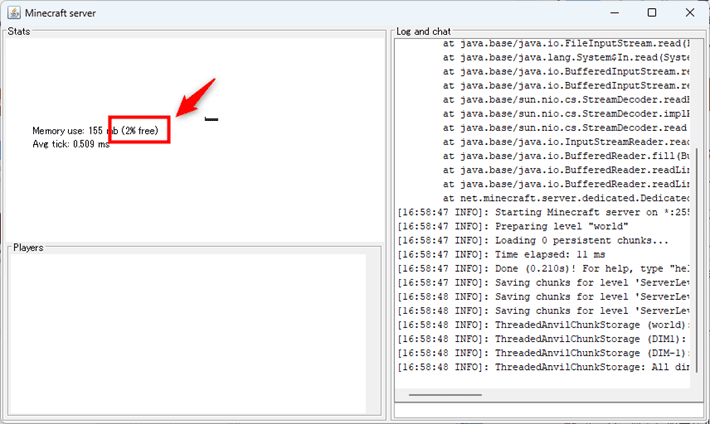Click the 'StreamDecoder.impl' stack trace line
Image resolution: width=710 pixels, height=424 pixels.
pyautogui.click(x=566, y=114)
